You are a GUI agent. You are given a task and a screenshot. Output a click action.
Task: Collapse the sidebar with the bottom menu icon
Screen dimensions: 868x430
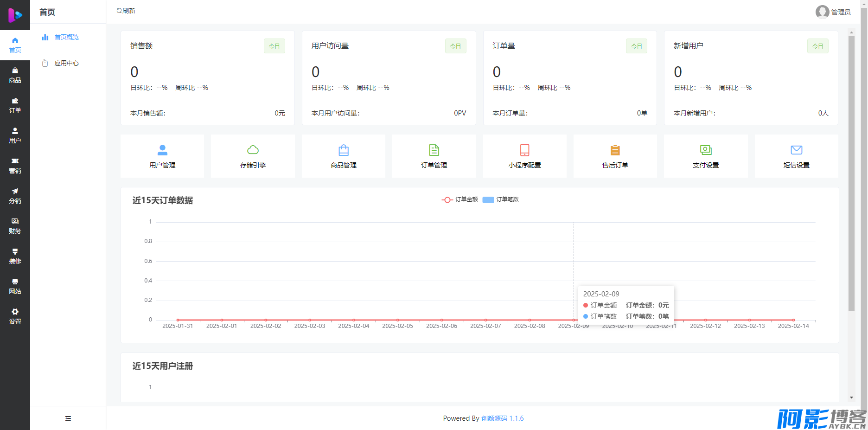point(68,418)
